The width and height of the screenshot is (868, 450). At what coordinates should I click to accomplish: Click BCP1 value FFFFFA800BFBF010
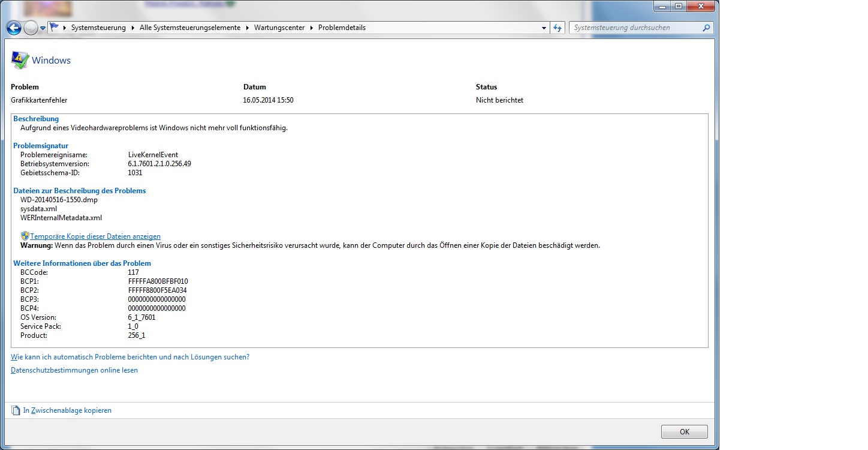pos(158,281)
